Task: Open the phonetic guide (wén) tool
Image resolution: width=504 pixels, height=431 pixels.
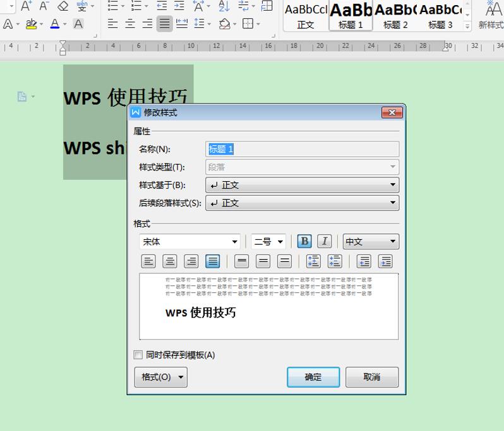Action: tap(82, 6)
